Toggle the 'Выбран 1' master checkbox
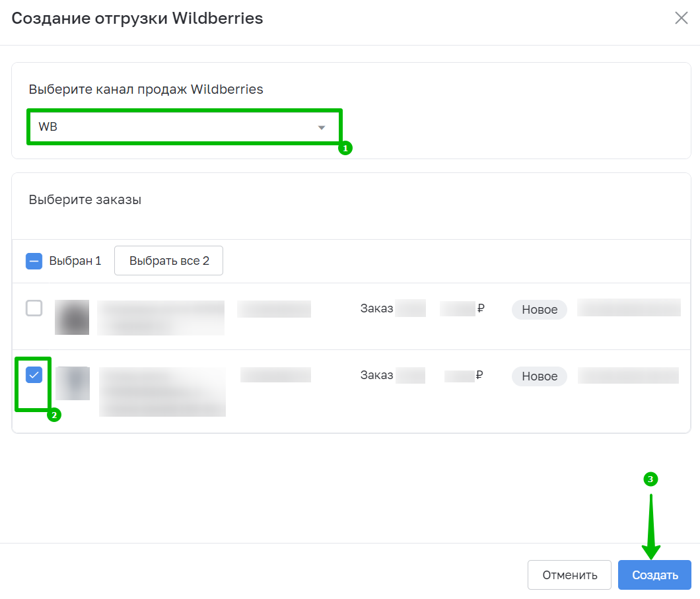This screenshot has width=700, height=599. point(34,261)
